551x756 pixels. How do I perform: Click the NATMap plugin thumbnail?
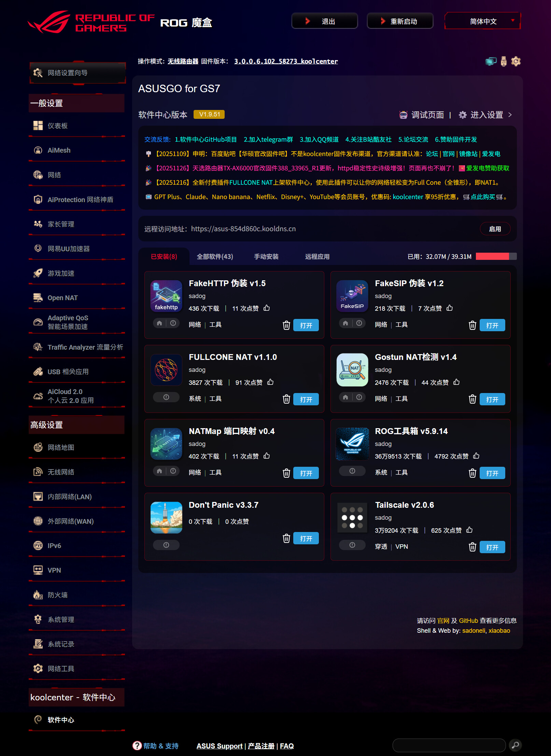click(x=166, y=444)
